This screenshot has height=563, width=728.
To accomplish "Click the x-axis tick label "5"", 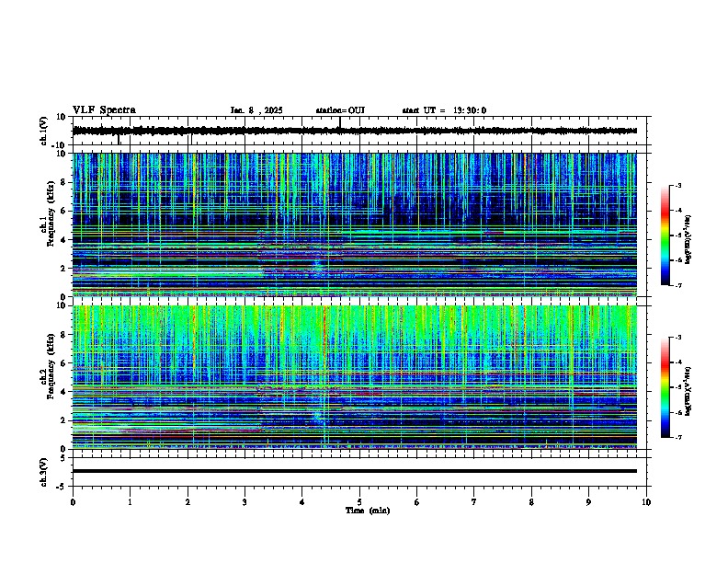I will [x=359, y=502].
